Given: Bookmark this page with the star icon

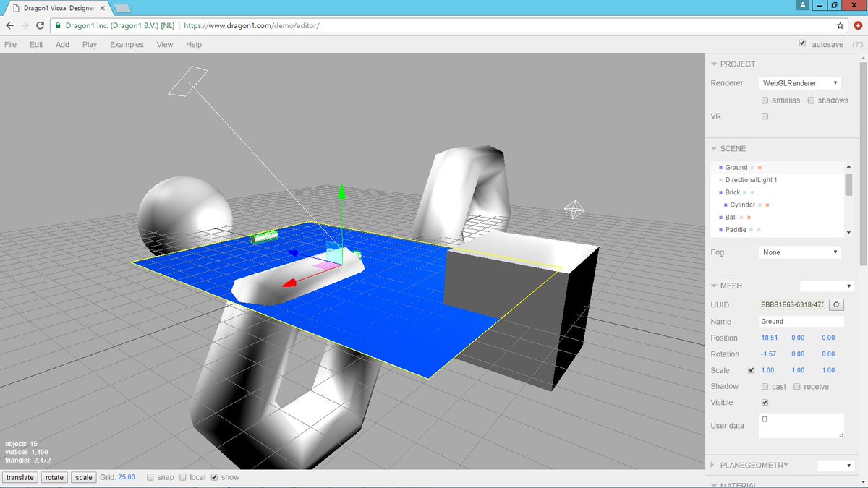Looking at the screenshot, I should [x=840, y=25].
